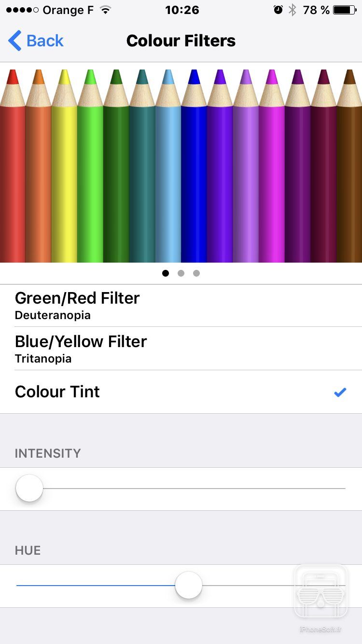Click the Hue slider knob
The width and height of the screenshot is (362, 644).
188,586
